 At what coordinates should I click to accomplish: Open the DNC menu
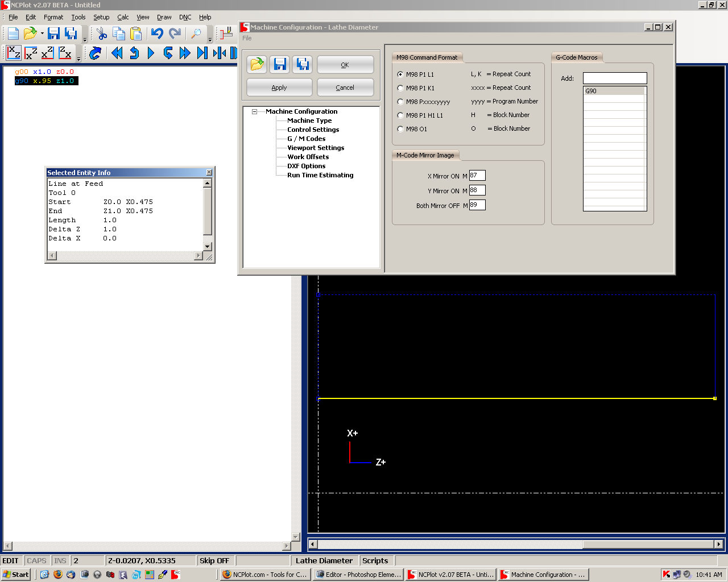pos(185,17)
